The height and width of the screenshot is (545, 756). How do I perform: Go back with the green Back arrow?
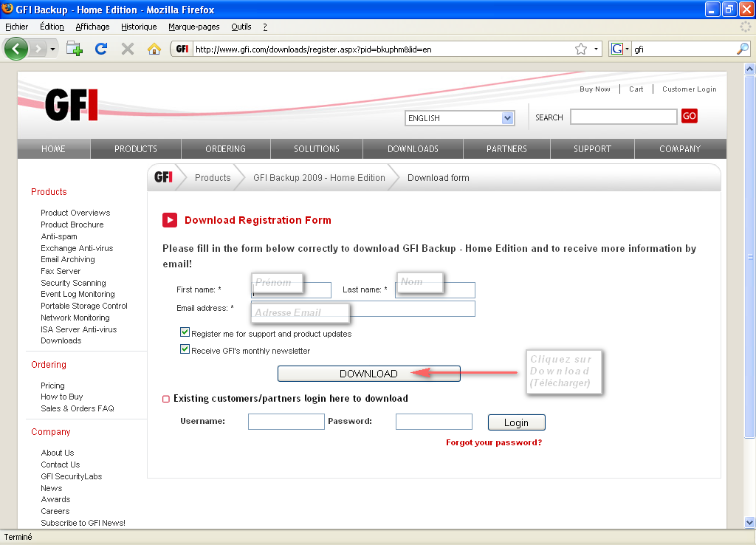(16, 49)
